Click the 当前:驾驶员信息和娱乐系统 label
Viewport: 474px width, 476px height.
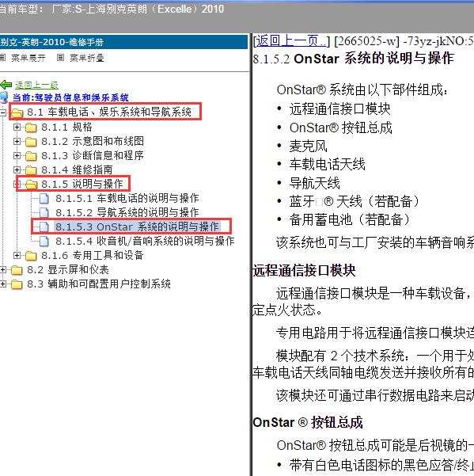(70, 97)
